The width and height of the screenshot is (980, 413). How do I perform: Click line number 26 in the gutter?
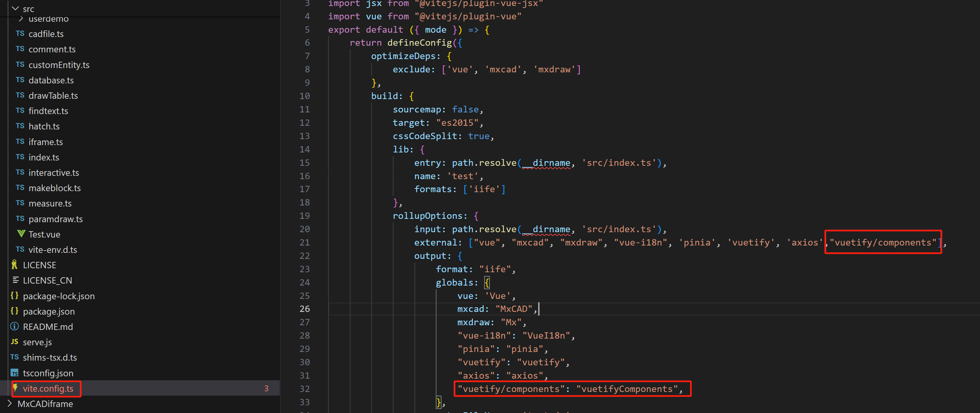pos(304,309)
